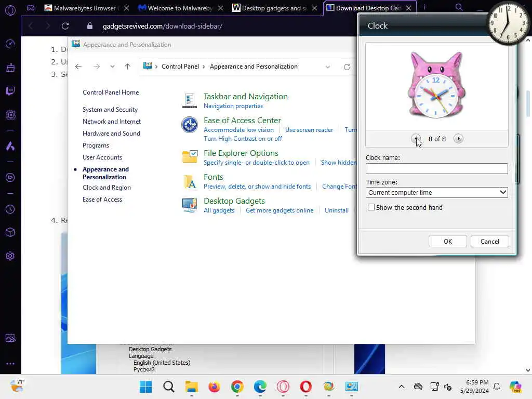The width and height of the screenshot is (532, 399).
Task: Open User Accounts category
Action: click(102, 157)
